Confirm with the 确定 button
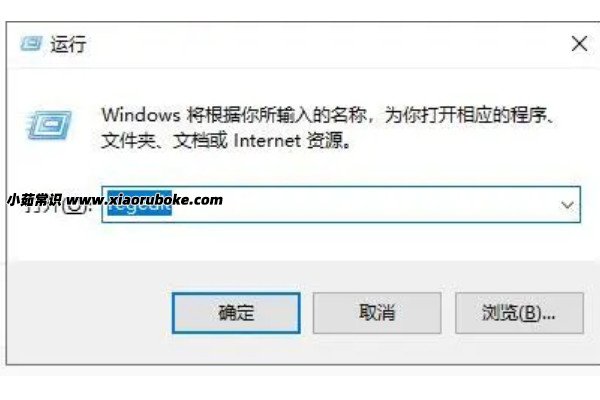The width and height of the screenshot is (600, 400). pyautogui.click(x=236, y=313)
